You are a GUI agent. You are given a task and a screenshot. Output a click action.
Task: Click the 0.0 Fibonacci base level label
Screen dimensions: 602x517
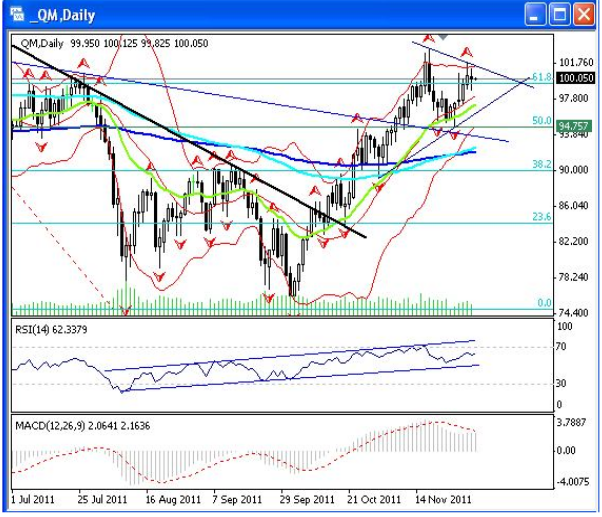(545, 303)
